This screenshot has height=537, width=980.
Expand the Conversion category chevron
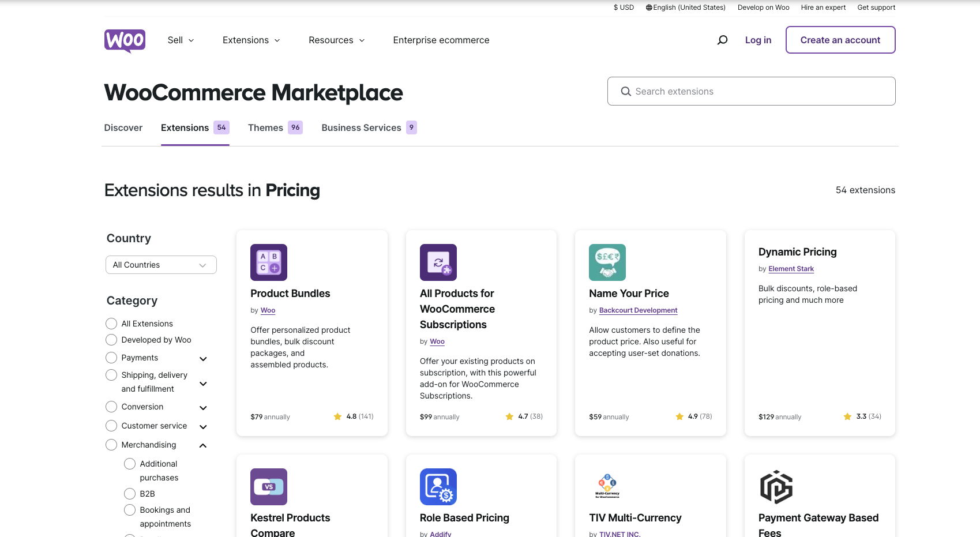(x=203, y=408)
